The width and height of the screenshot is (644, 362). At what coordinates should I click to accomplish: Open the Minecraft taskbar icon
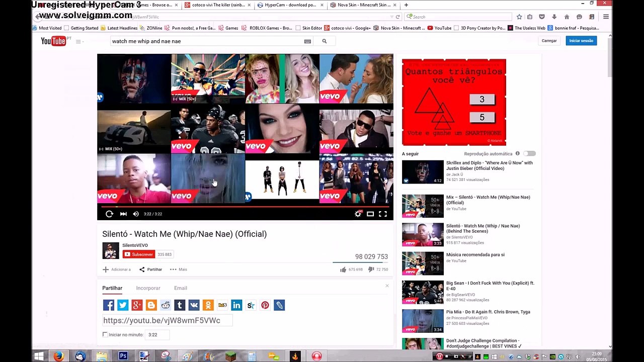click(x=231, y=356)
